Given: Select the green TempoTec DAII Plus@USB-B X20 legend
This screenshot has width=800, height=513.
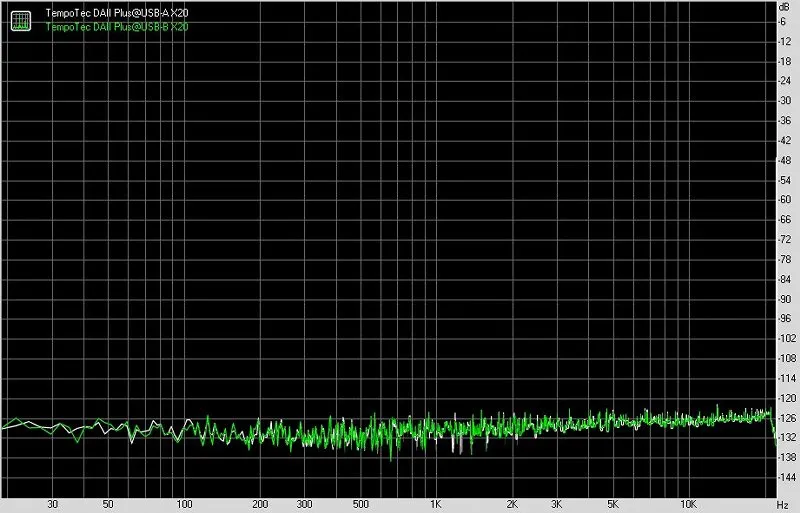Looking at the screenshot, I should [117, 27].
